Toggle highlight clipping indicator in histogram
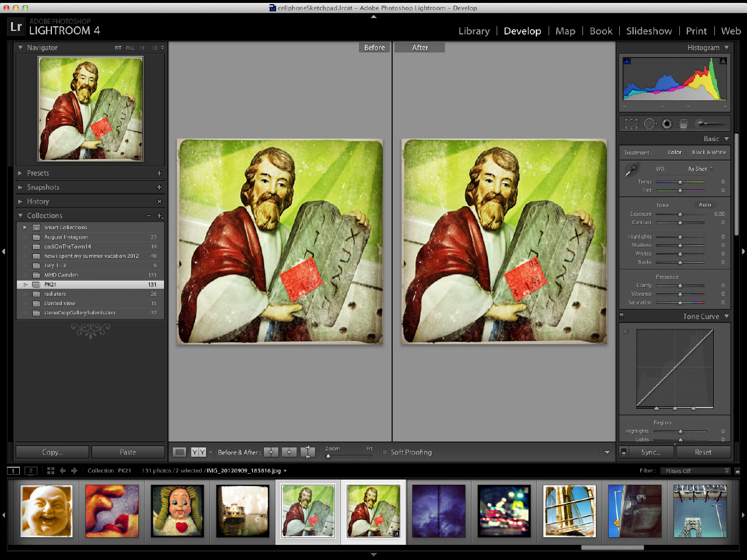This screenshot has height=560, width=747. pos(723,61)
